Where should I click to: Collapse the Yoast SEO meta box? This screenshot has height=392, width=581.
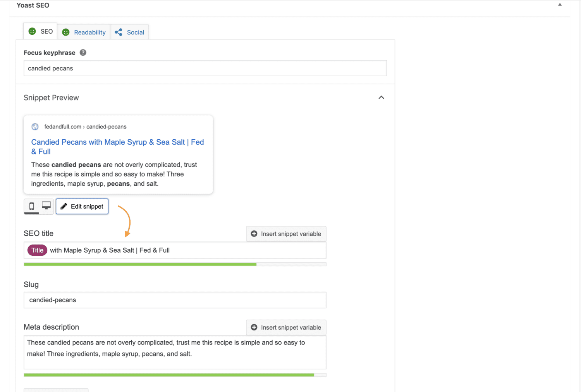click(560, 4)
